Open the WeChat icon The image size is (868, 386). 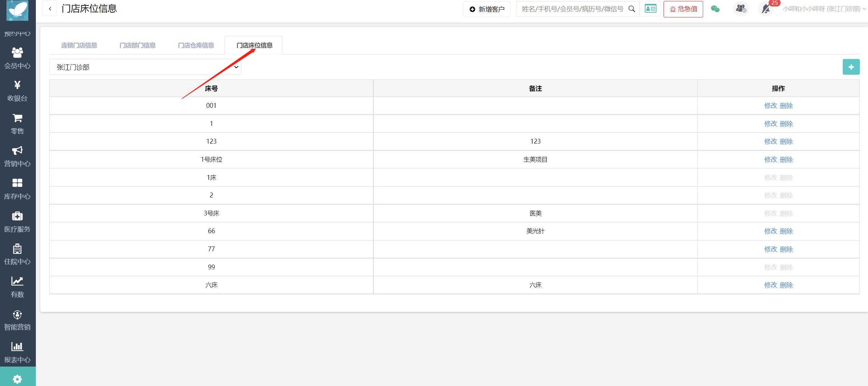coord(715,9)
